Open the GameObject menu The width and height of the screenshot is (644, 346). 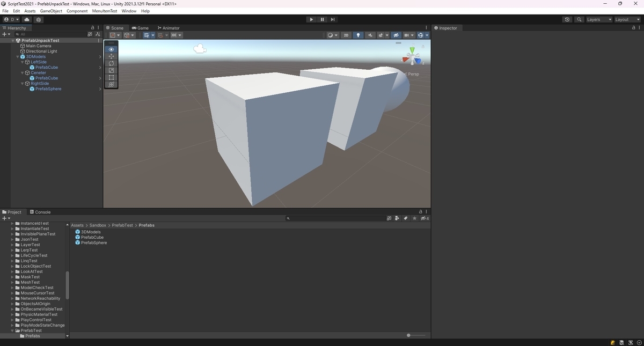click(x=50, y=11)
